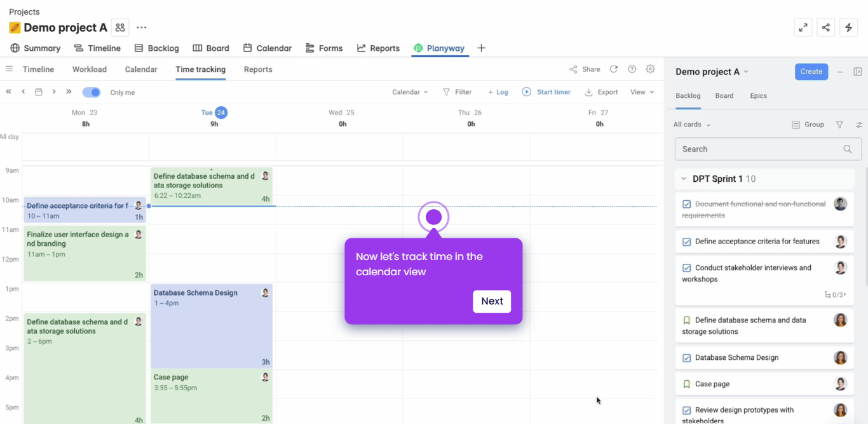Go to previous week single arrow
This screenshot has height=424, width=868.
(x=24, y=92)
